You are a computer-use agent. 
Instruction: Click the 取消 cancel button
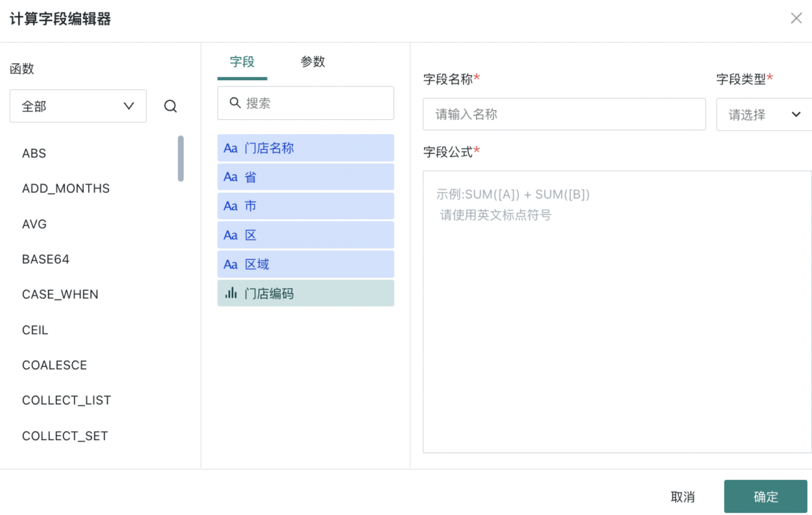[683, 496]
